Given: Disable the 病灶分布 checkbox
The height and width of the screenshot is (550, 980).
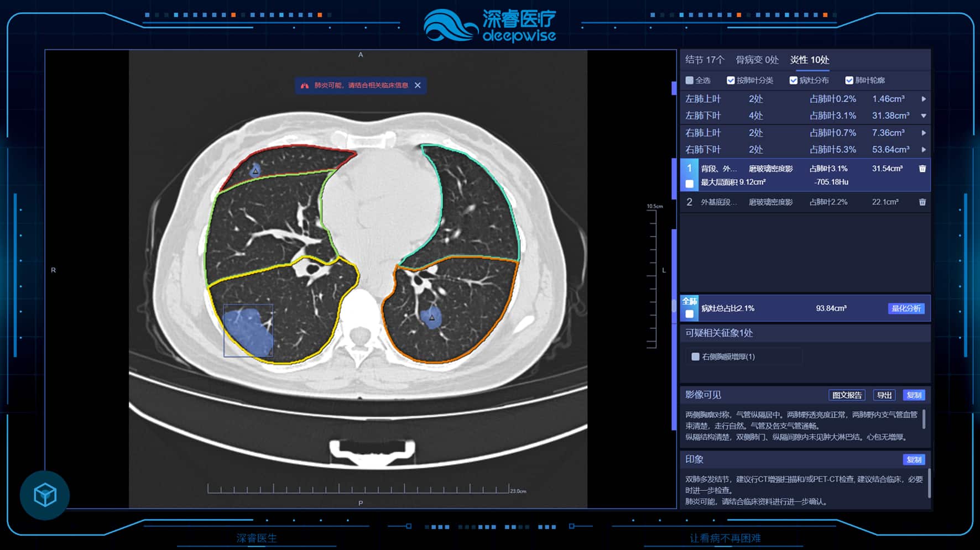Looking at the screenshot, I should 793,80.
